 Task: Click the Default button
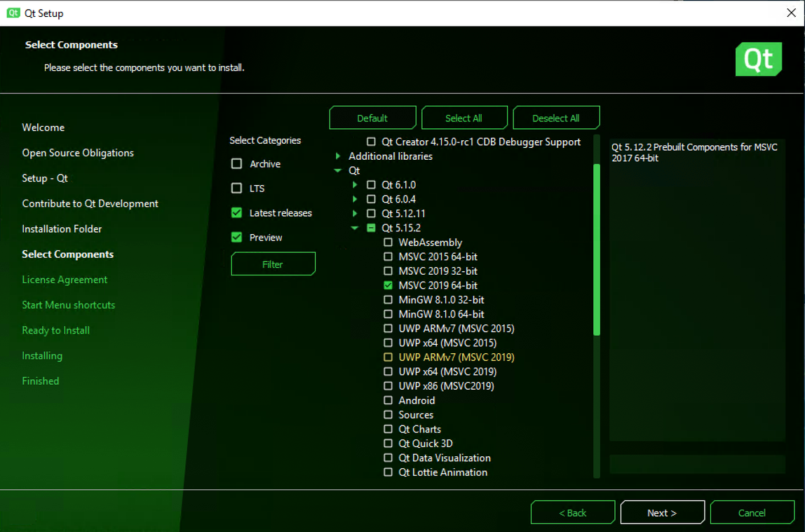(372, 118)
